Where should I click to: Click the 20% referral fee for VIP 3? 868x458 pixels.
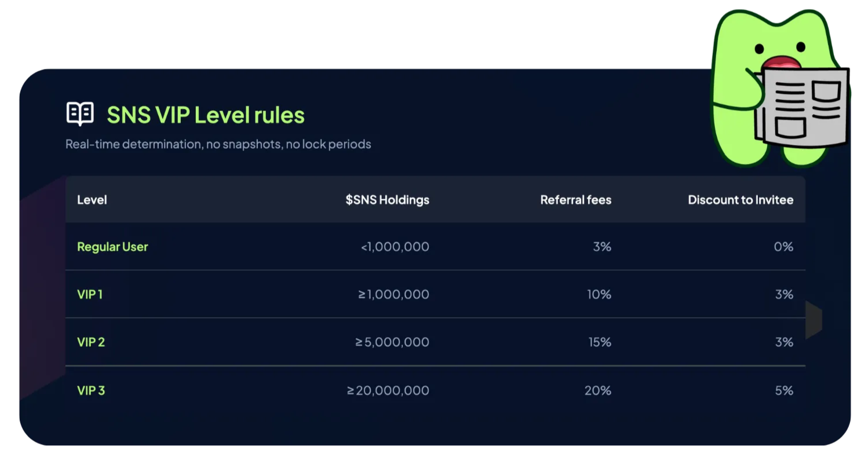[x=597, y=390]
